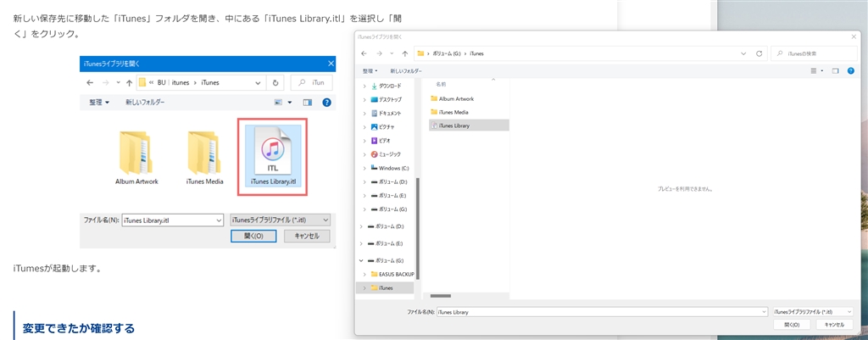Select iTunes Library file in the file list

click(469, 125)
